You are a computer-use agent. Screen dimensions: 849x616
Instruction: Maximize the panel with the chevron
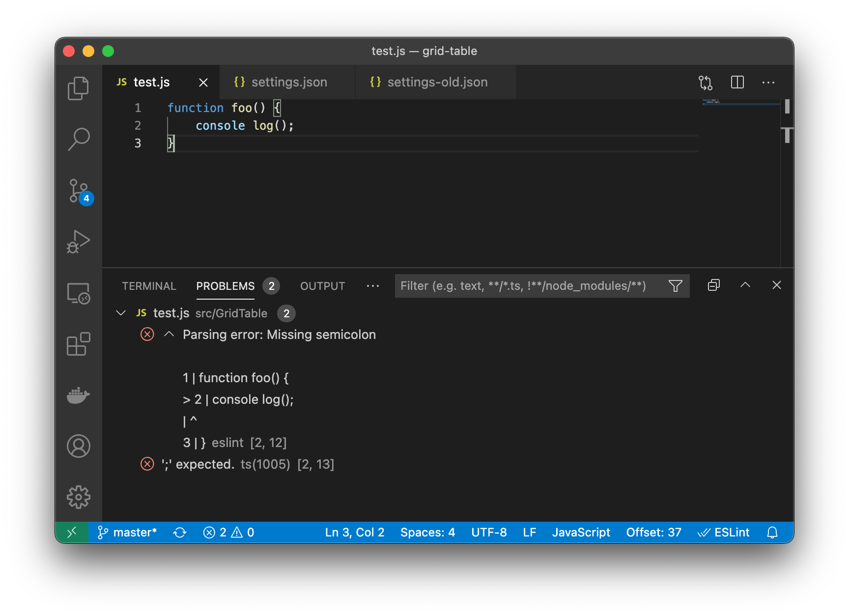point(745,285)
